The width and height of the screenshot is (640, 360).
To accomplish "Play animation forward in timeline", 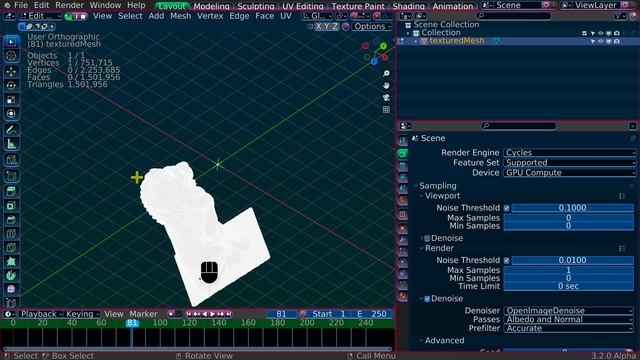I will tap(213, 314).
